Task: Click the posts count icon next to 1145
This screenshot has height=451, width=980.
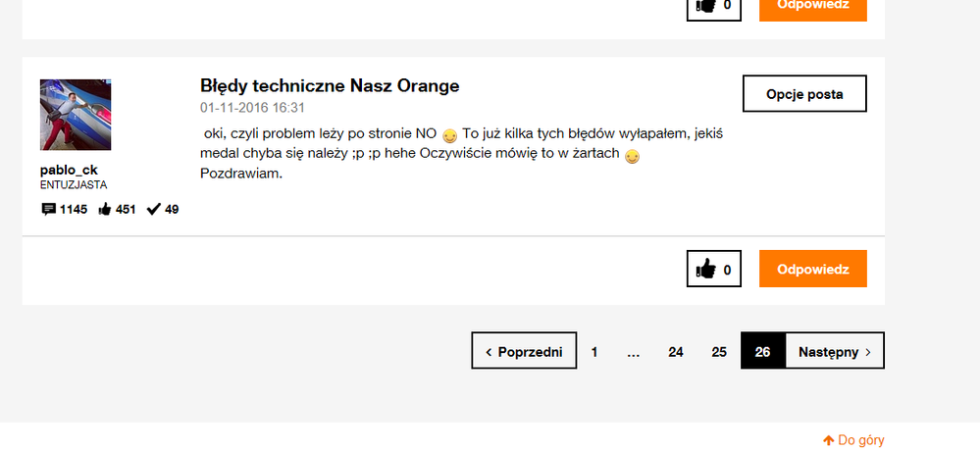Action: (x=49, y=209)
